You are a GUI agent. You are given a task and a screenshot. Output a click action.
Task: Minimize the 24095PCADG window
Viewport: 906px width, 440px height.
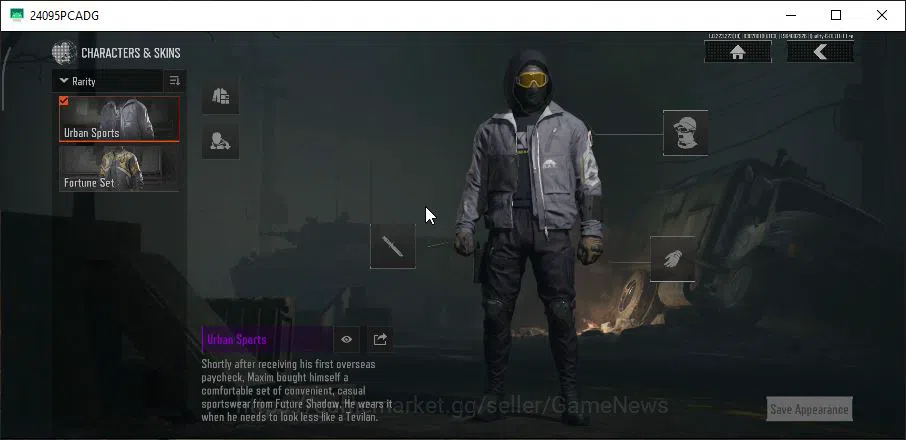coord(790,16)
